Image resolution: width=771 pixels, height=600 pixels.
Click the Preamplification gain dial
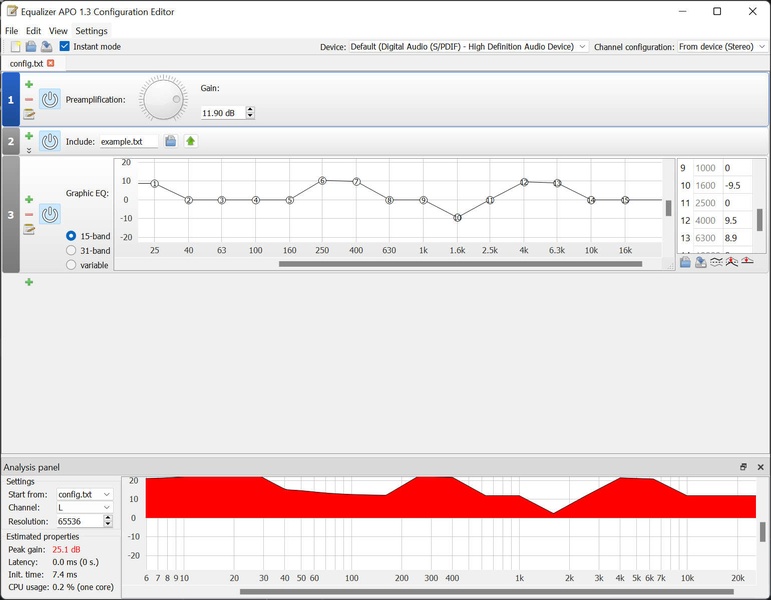click(162, 100)
